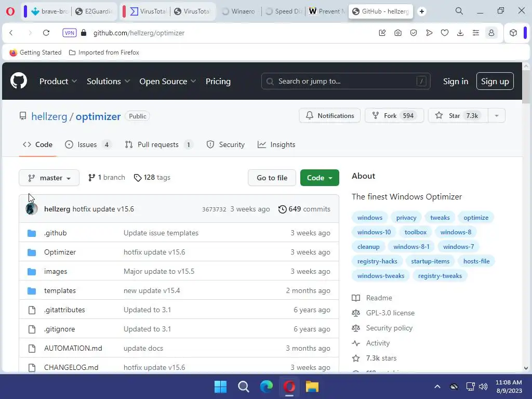Open the snapshot camera icon
The height and width of the screenshot is (399, 532).
coord(397,33)
